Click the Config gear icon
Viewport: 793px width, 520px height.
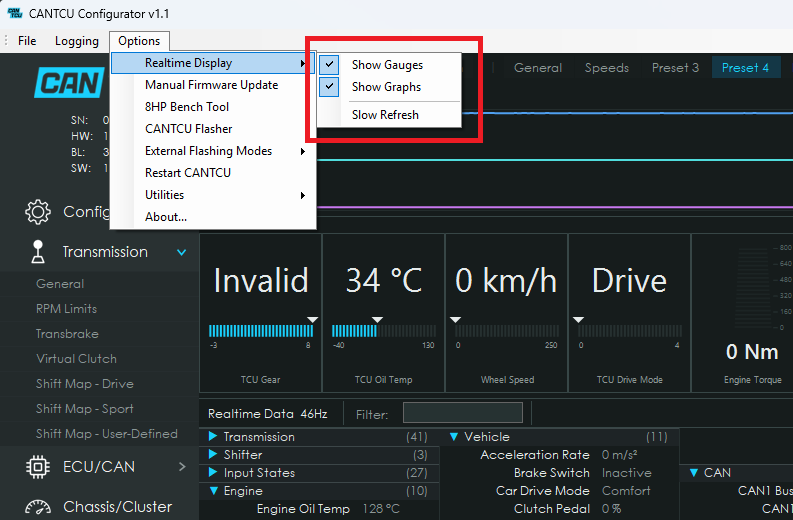(x=38, y=212)
